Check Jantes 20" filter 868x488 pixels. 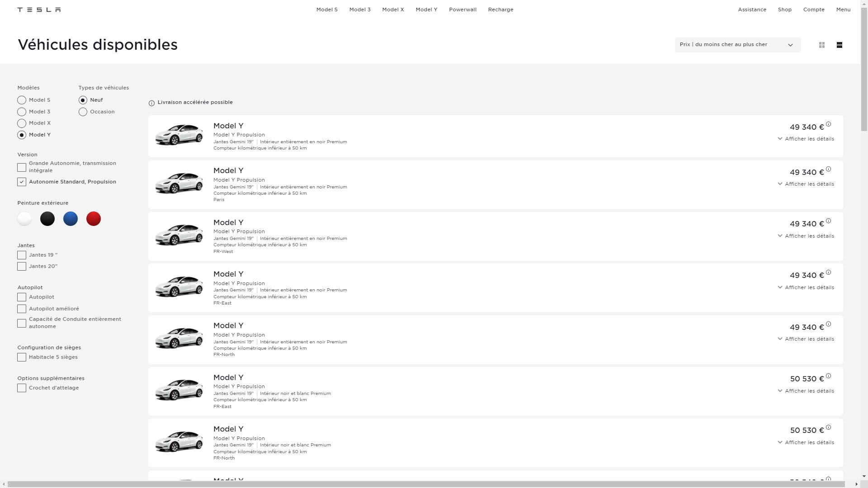(x=22, y=267)
